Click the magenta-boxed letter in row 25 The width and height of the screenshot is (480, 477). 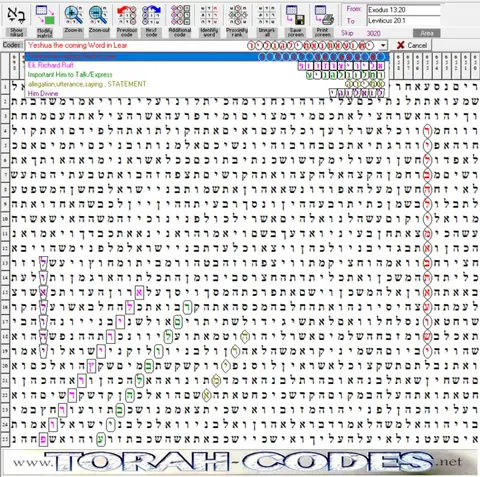[43, 439]
